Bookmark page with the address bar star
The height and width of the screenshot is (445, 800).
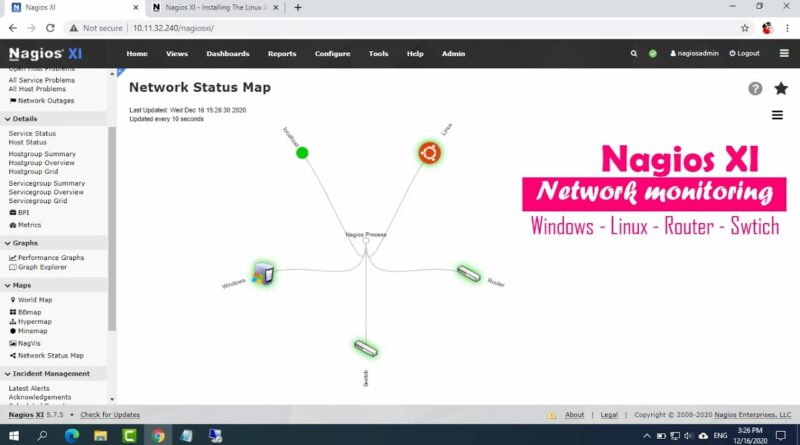(x=745, y=28)
